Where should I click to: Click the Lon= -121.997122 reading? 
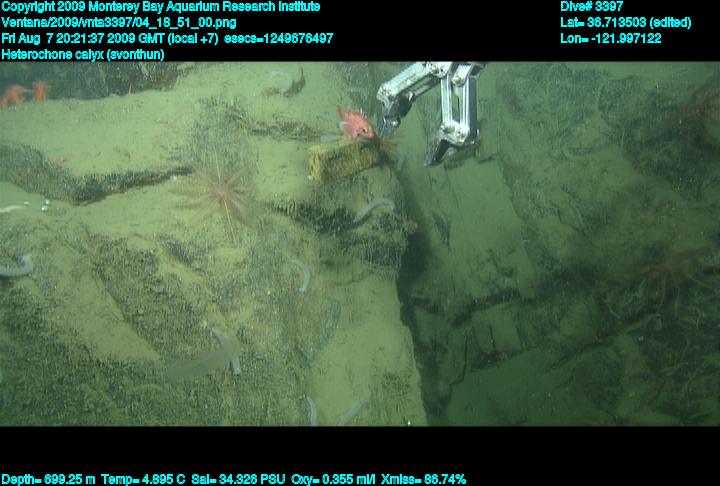[611, 38]
